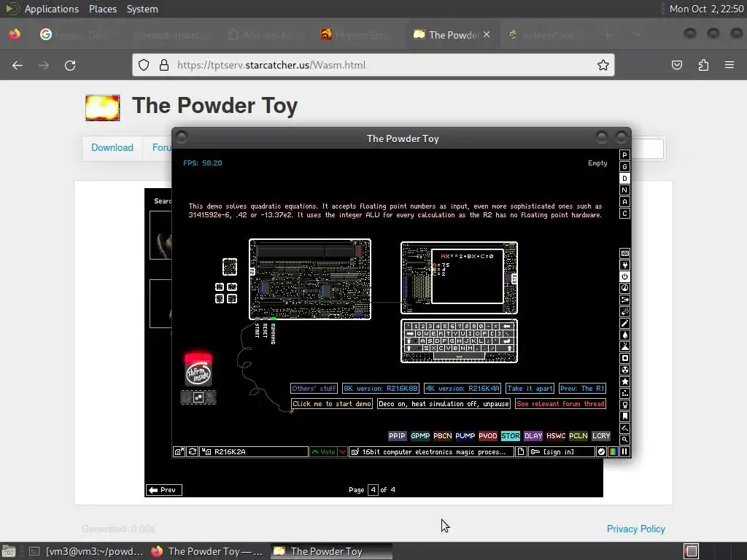747x560 pixels.
Task: Open the Privacy Policy link
Action: (x=635, y=529)
